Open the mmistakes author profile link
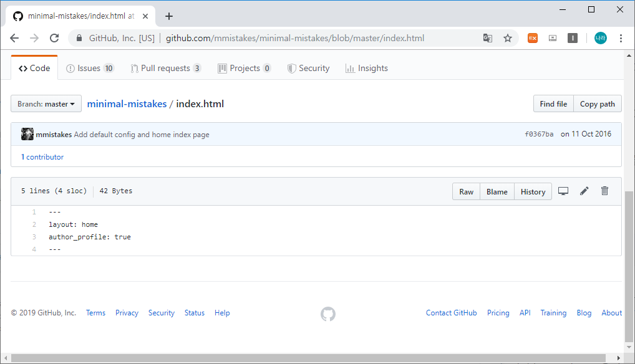635x364 pixels. point(54,134)
